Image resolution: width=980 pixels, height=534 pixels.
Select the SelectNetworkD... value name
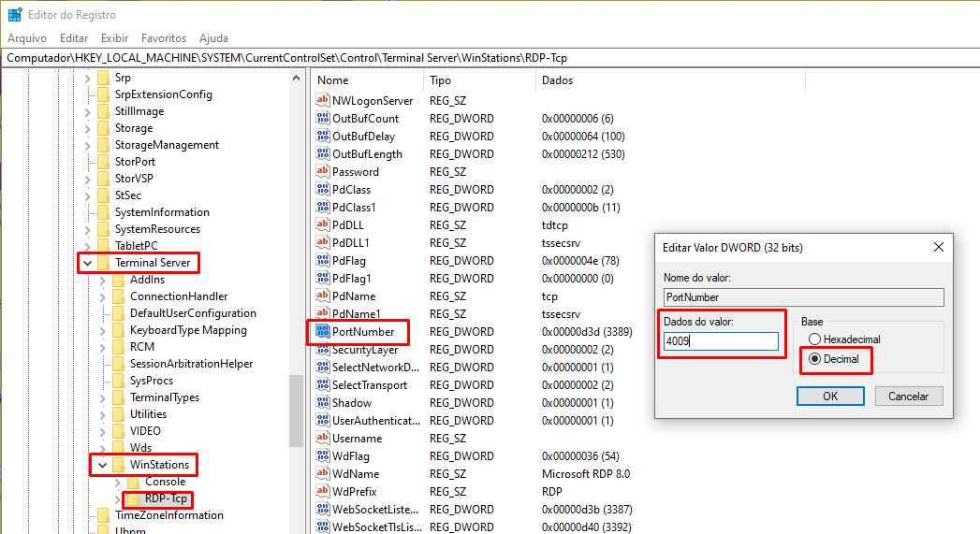tap(375, 368)
